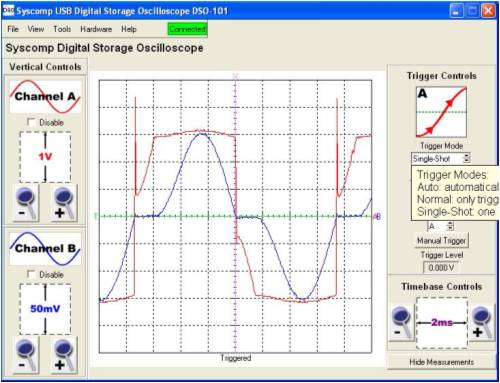Zoom out Channel B vertical scale
The image size is (500, 383).
[27, 355]
